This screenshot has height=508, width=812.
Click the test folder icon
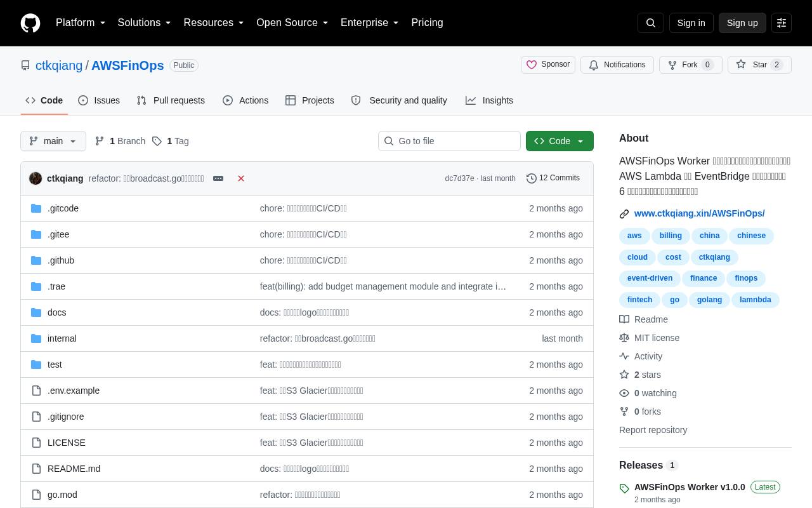pos(36,364)
